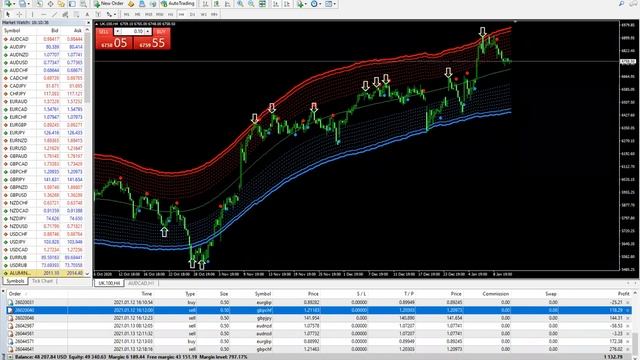Open the periods clock dropdown
640x360 pixels.
[x=316, y=4]
